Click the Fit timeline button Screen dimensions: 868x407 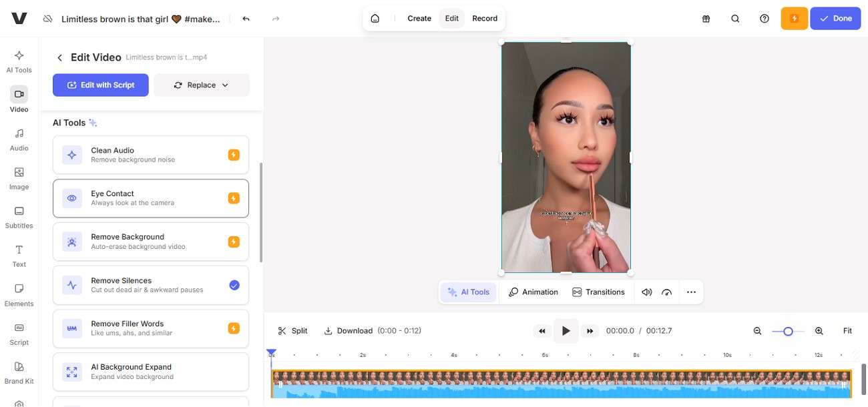tap(847, 331)
